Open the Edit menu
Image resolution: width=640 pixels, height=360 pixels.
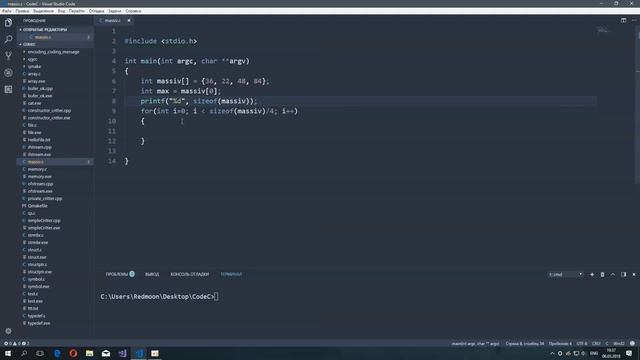[22, 11]
